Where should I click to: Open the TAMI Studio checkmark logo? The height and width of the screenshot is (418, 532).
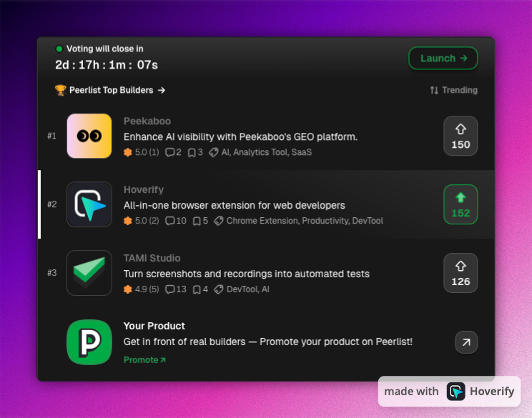pyautogui.click(x=89, y=273)
